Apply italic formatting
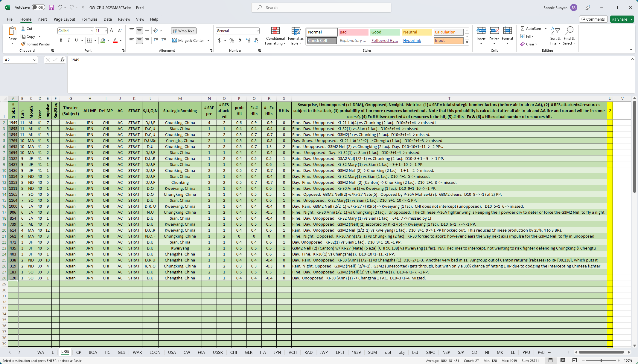638x364 pixels. point(69,40)
